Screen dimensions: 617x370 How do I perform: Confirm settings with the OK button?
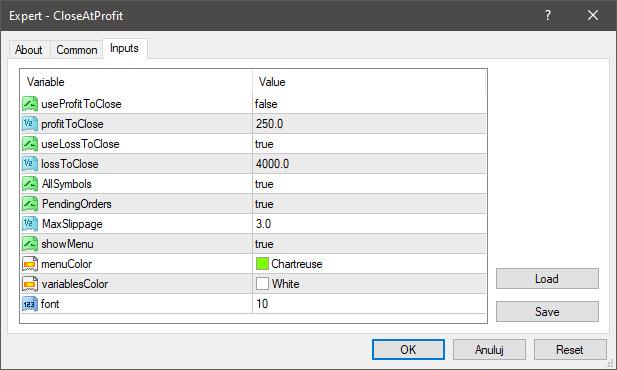point(408,350)
